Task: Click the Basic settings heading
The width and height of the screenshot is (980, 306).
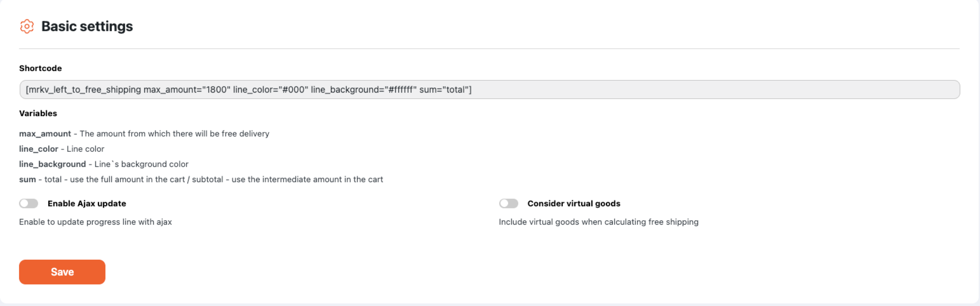Action: pos(87,26)
